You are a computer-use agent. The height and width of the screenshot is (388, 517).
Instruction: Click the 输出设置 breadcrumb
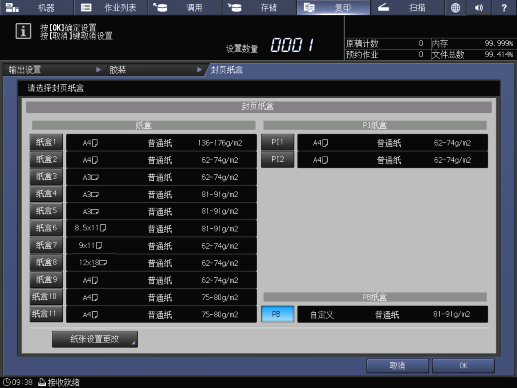tap(53, 70)
